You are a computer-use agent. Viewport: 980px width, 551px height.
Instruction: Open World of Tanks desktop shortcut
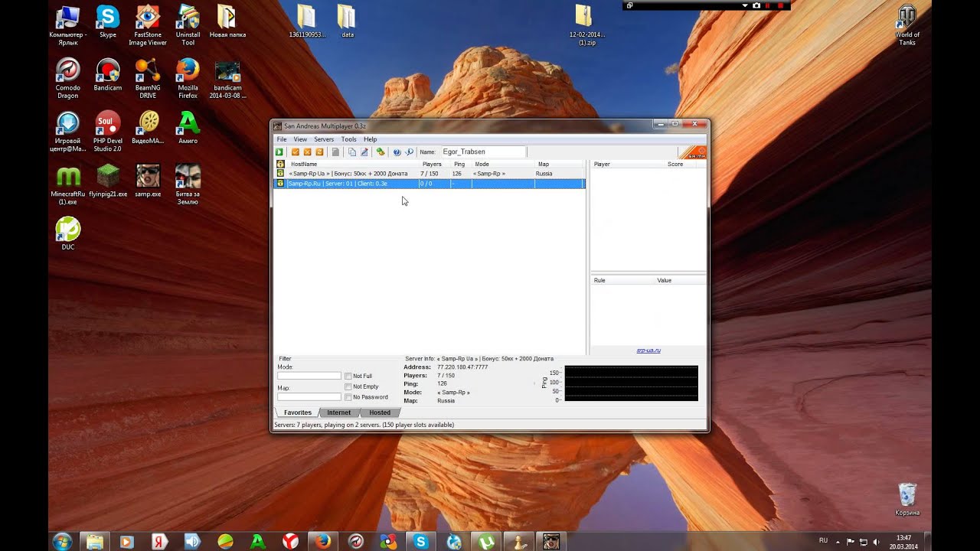point(907,24)
